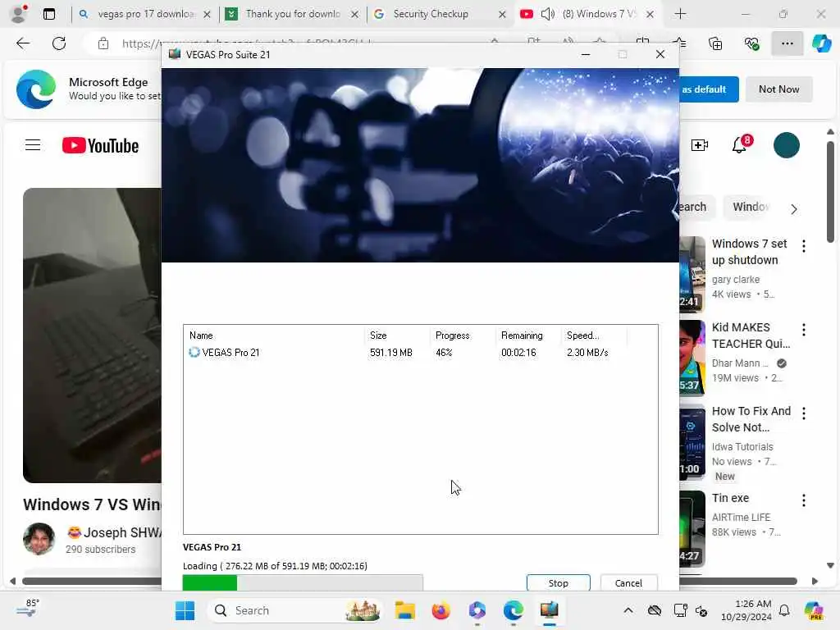The height and width of the screenshot is (630, 840).
Task: Open Edge Settings and more menu
Action: tap(787, 43)
